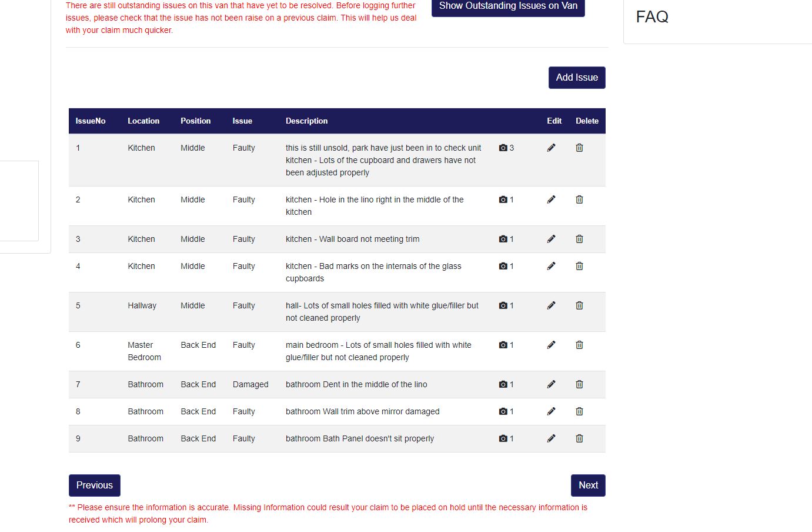Remove issue 9 with the trash icon
This screenshot has height=532, width=812.
point(579,438)
